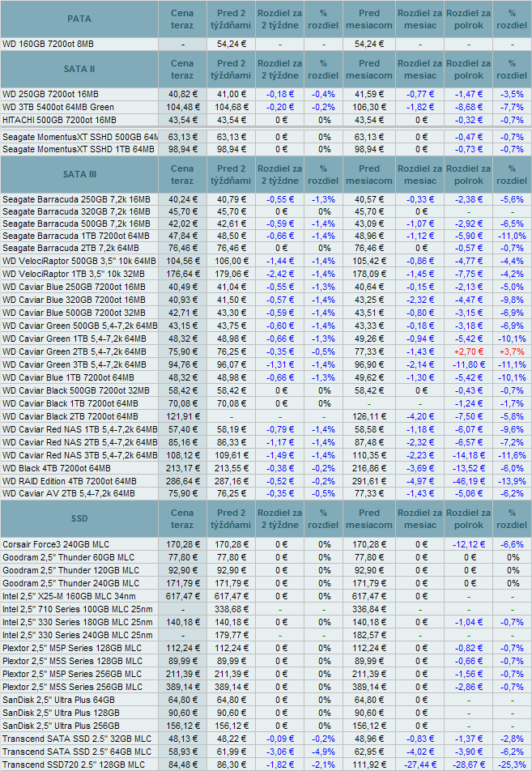Image resolution: width=532 pixels, height=771 pixels.
Task: Select WD Caviar Blue 320GB 7200ot 16MB
Action: click(x=74, y=300)
